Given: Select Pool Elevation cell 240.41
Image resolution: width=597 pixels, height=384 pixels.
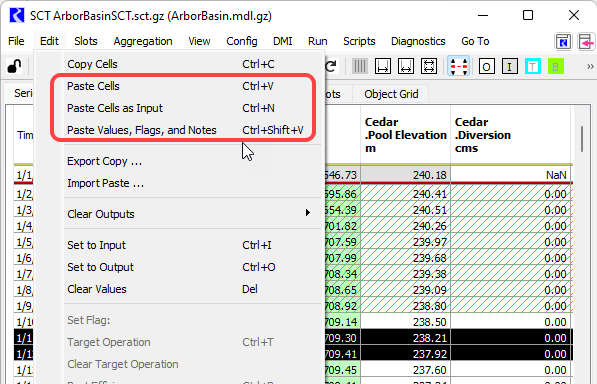Looking at the screenshot, I should pos(405,194).
